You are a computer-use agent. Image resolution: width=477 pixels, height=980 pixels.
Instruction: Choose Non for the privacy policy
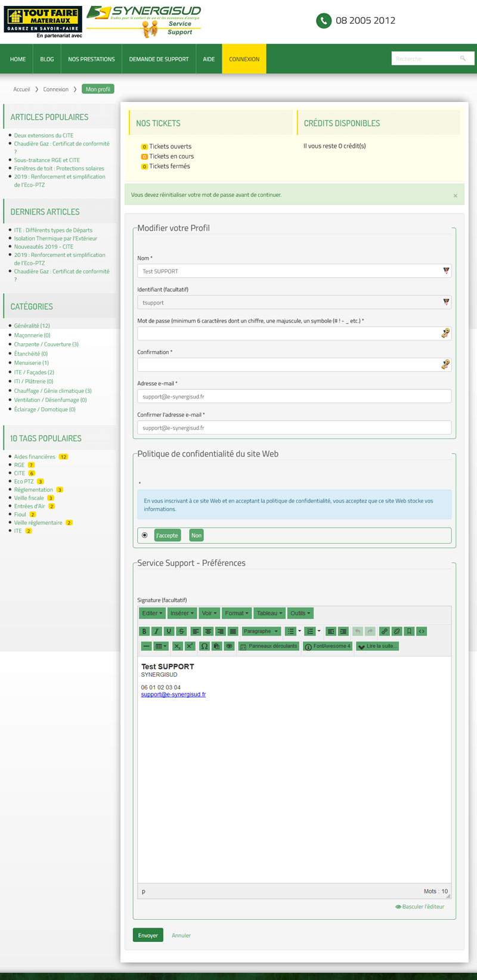coord(196,535)
